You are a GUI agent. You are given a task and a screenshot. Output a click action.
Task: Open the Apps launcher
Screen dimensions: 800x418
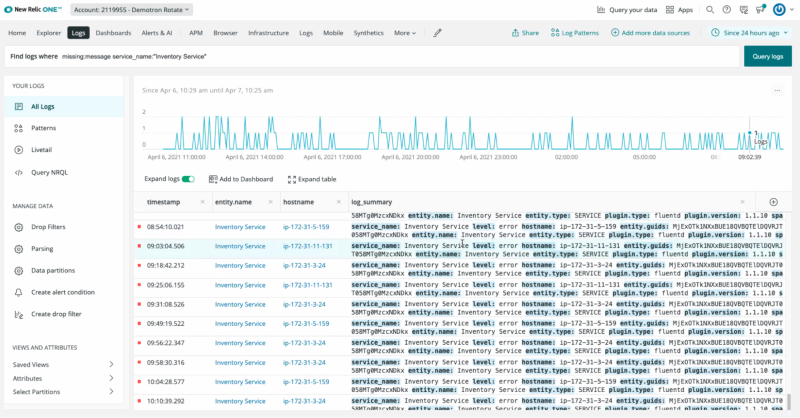point(680,10)
